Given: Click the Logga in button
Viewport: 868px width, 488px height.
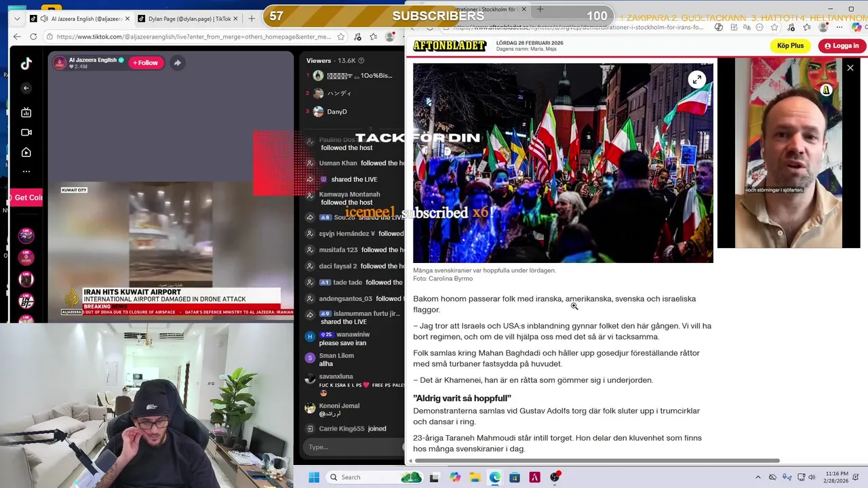Looking at the screenshot, I should tap(842, 45).
